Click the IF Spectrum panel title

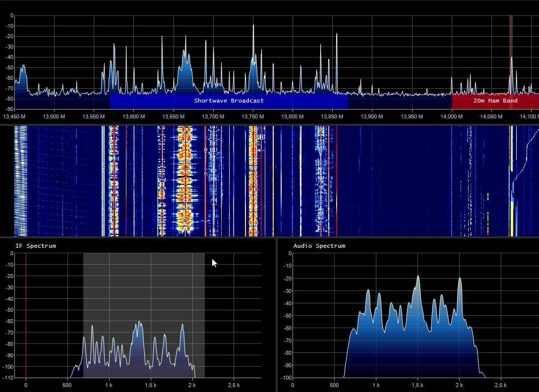point(36,246)
